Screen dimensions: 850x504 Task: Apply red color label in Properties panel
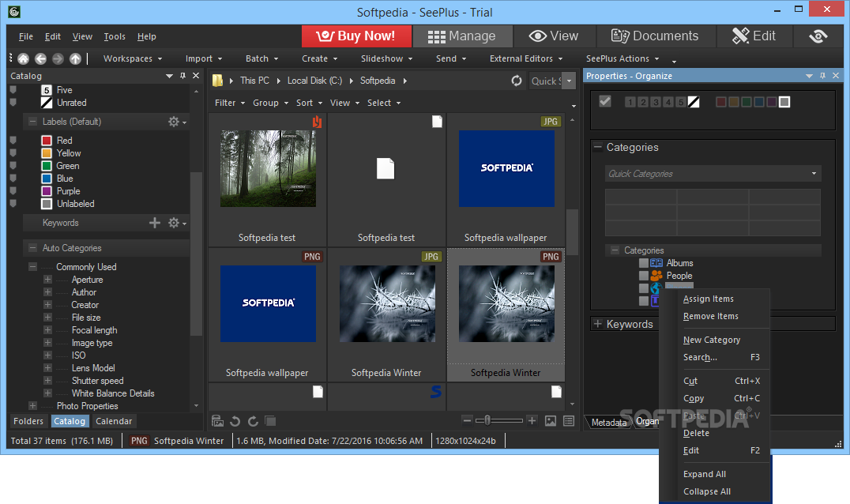point(721,102)
